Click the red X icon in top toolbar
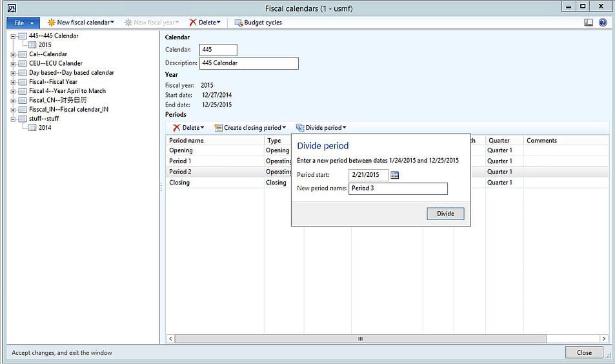Image resolution: width=615 pixels, height=364 pixels. pos(192,23)
